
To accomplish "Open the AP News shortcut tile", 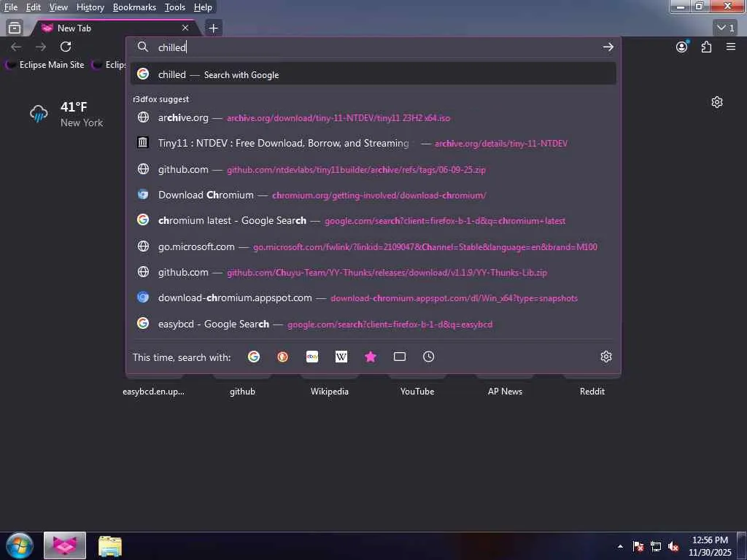I will [x=505, y=391].
